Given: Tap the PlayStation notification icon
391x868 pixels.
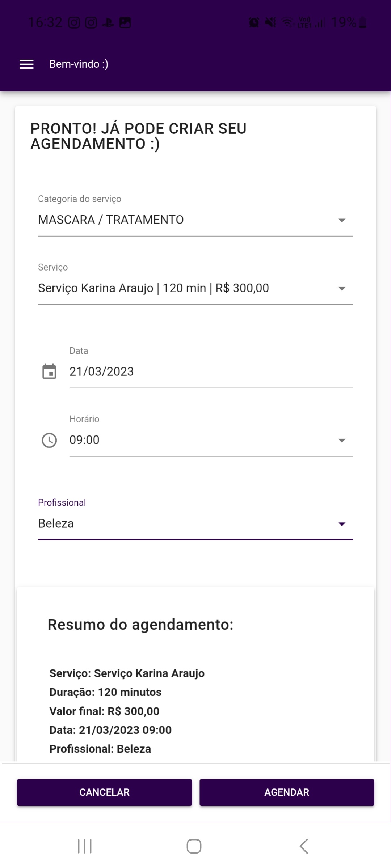Looking at the screenshot, I should pos(108,23).
